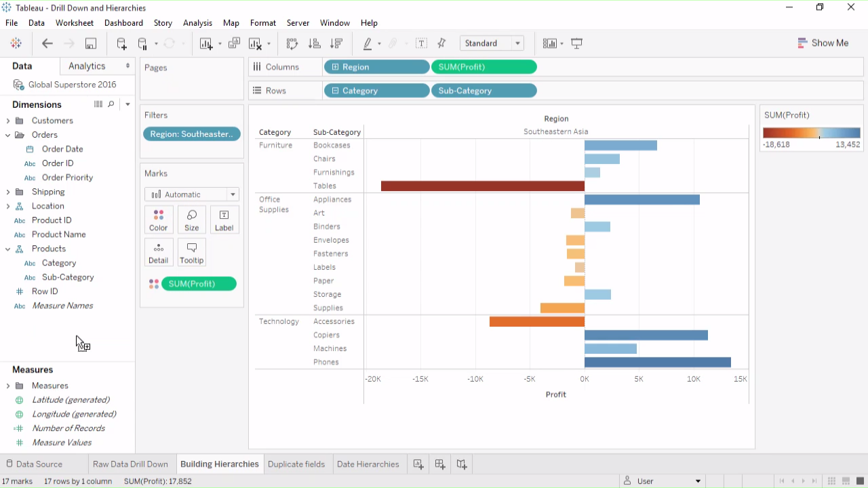The width and height of the screenshot is (868, 488).
Task: Click the Presentation Mode icon
Action: (x=577, y=43)
